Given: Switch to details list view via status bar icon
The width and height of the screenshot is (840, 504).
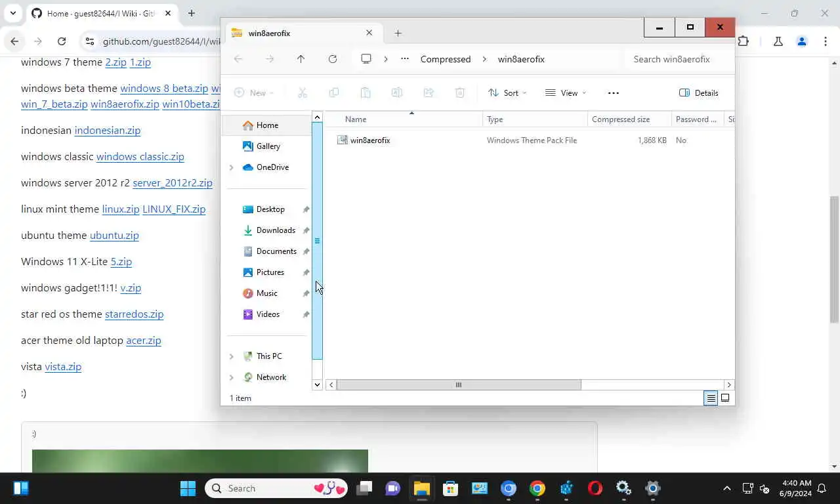Looking at the screenshot, I should tap(711, 398).
